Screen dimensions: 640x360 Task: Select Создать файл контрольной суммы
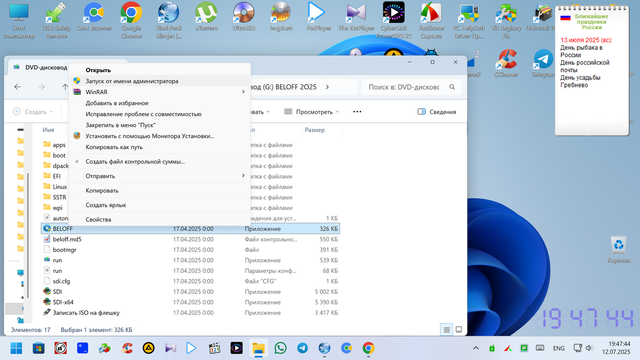[160, 161]
